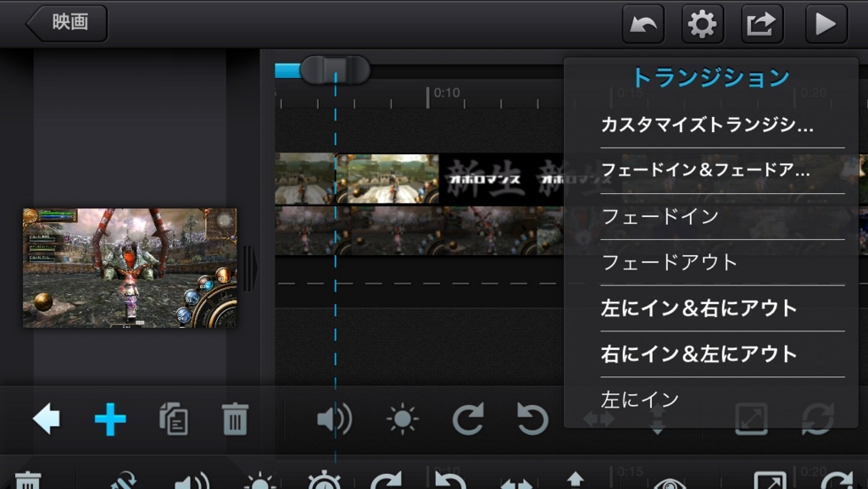This screenshot has height=489, width=868.
Task: Select the dark gameplay clip on lower track
Action: point(419,231)
